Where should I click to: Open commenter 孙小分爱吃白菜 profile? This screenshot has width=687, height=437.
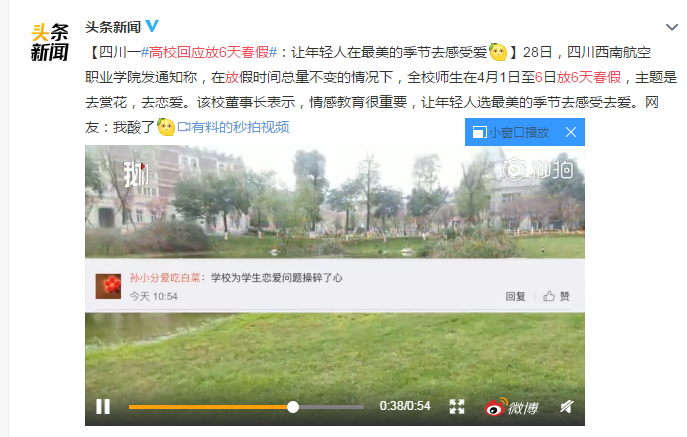point(165,278)
